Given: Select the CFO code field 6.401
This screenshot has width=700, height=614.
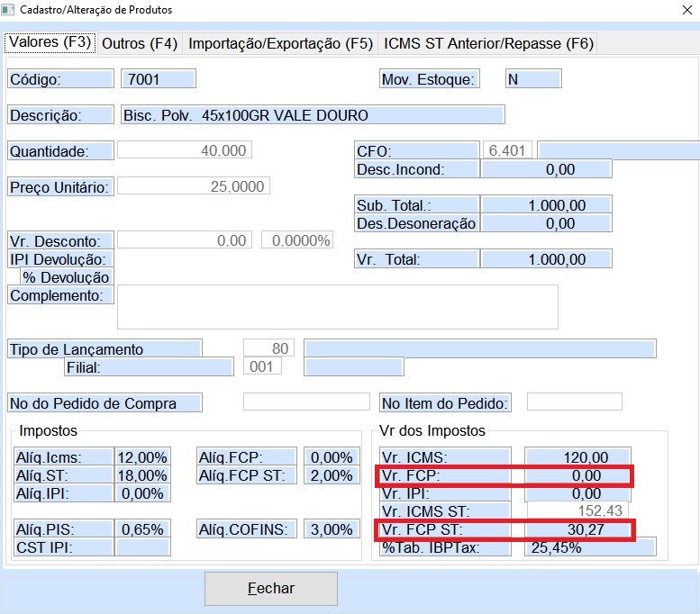Looking at the screenshot, I should (x=507, y=150).
